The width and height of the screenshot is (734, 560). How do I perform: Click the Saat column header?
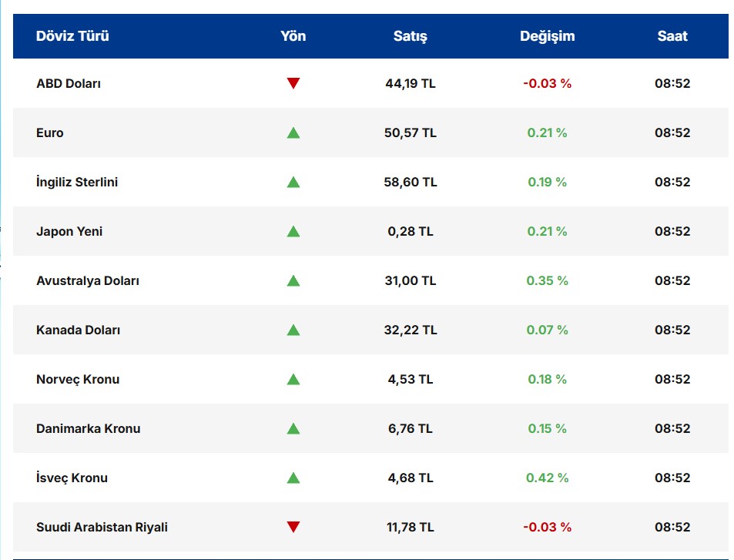click(672, 36)
